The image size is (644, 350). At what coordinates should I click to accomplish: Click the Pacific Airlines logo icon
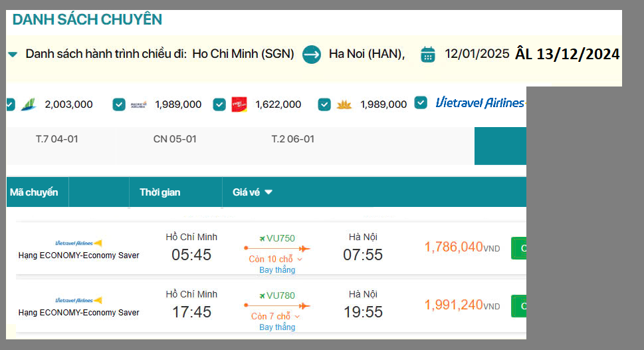139,104
